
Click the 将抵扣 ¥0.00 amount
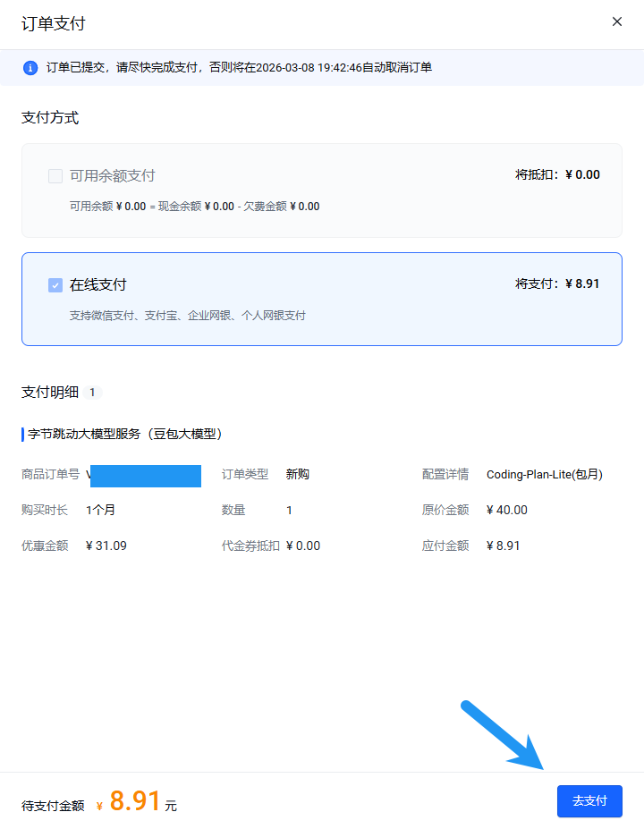557,174
